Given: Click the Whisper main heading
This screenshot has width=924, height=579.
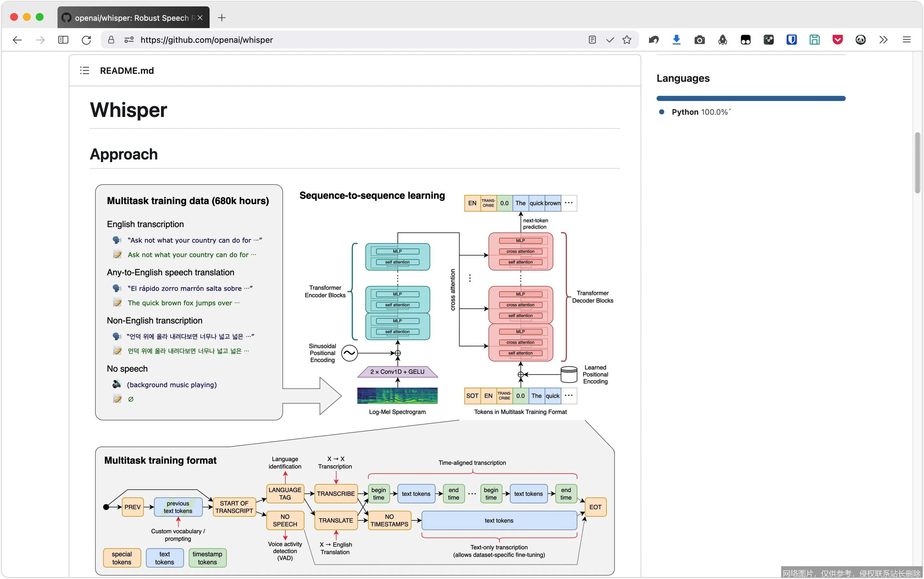Looking at the screenshot, I should [128, 110].
